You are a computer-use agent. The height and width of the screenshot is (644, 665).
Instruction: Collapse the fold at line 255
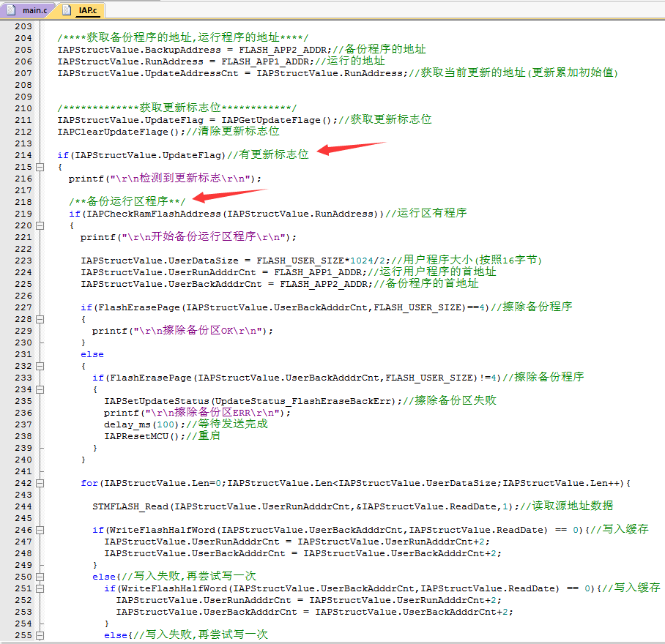(x=40, y=635)
